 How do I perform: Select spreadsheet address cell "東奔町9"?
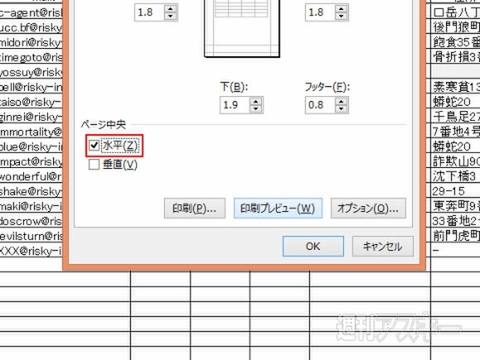(455, 206)
